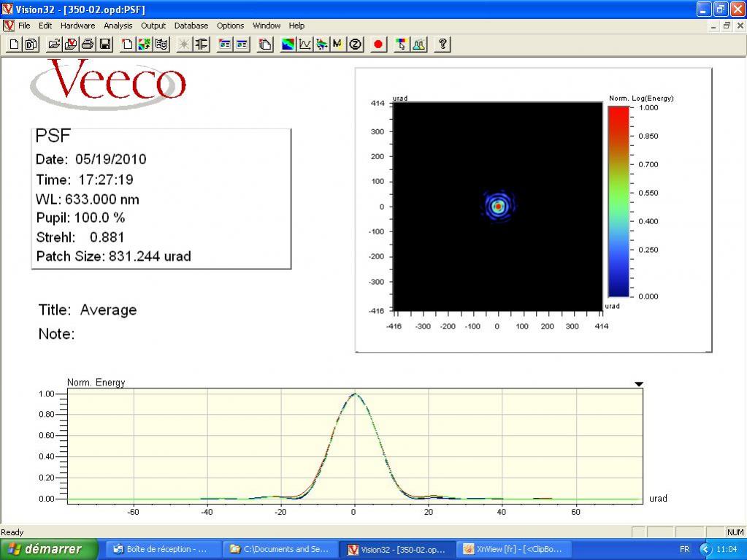The image size is (747, 560).
Task: Click the masks toolbar icon
Action: tap(162, 45)
